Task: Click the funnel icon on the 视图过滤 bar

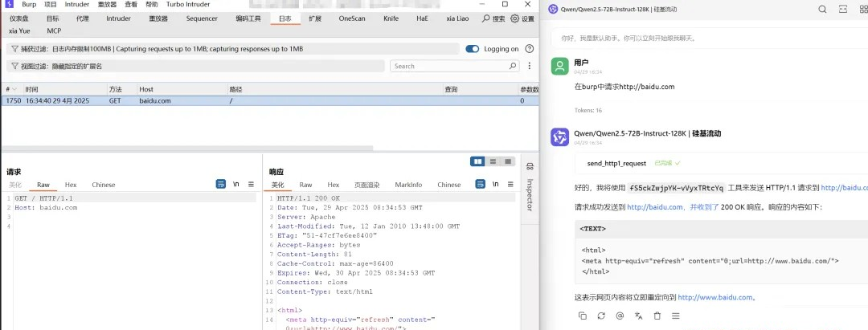Action: 14,66
